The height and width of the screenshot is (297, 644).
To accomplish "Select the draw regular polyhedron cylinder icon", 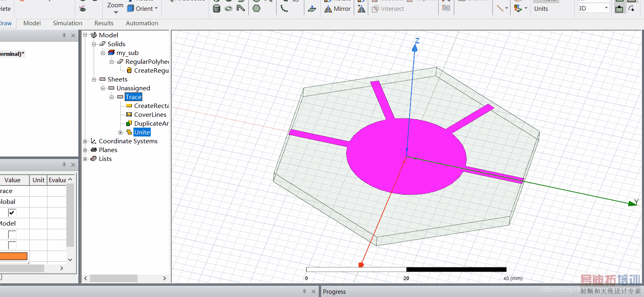I will click(217, 8).
